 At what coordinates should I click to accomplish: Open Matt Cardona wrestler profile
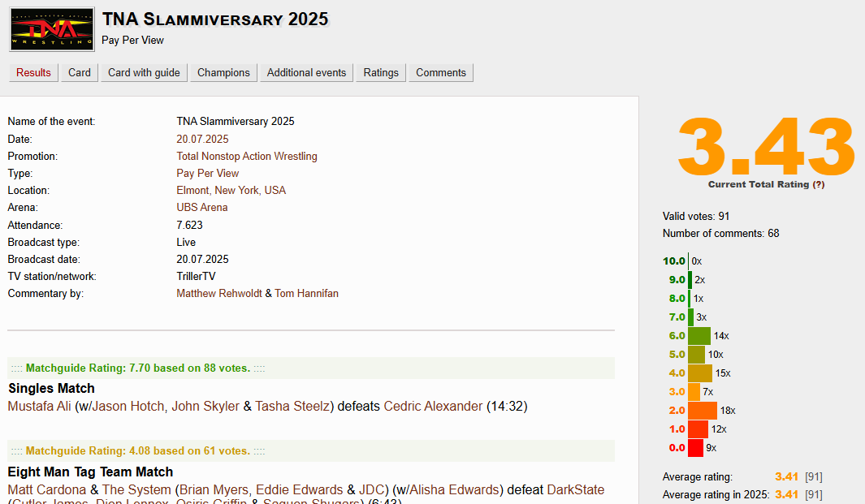(47, 489)
